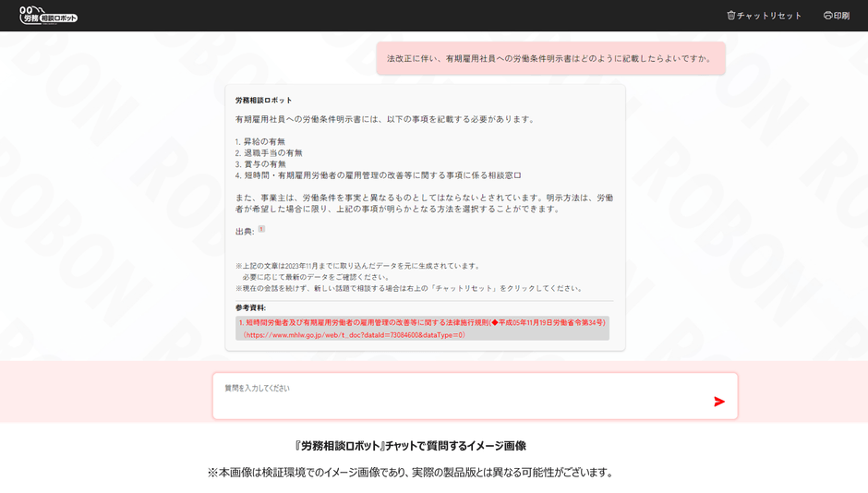This screenshot has height=493, width=868.
Task: Focus the 質問を入力してください input field
Action: [x=462, y=396]
